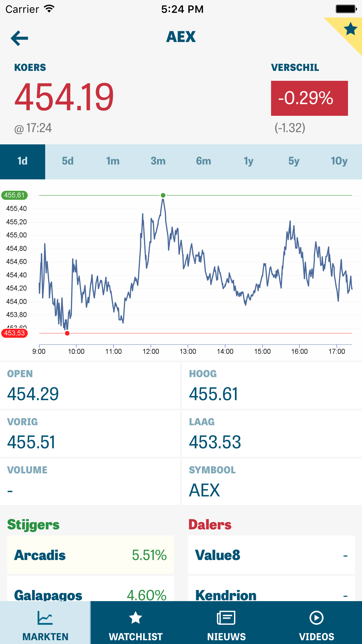This screenshot has height=644, width=362.
Task: Tap the back arrow icon
Action: pos(19,38)
